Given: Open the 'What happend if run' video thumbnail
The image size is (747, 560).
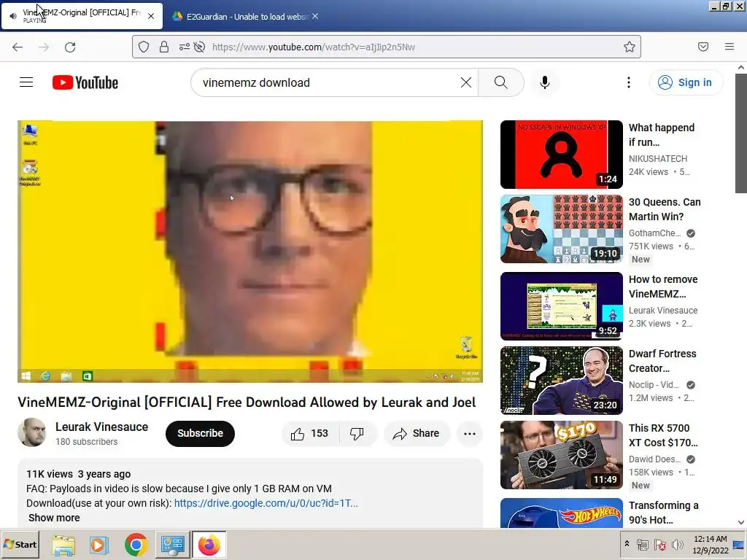Looking at the screenshot, I should coord(561,155).
